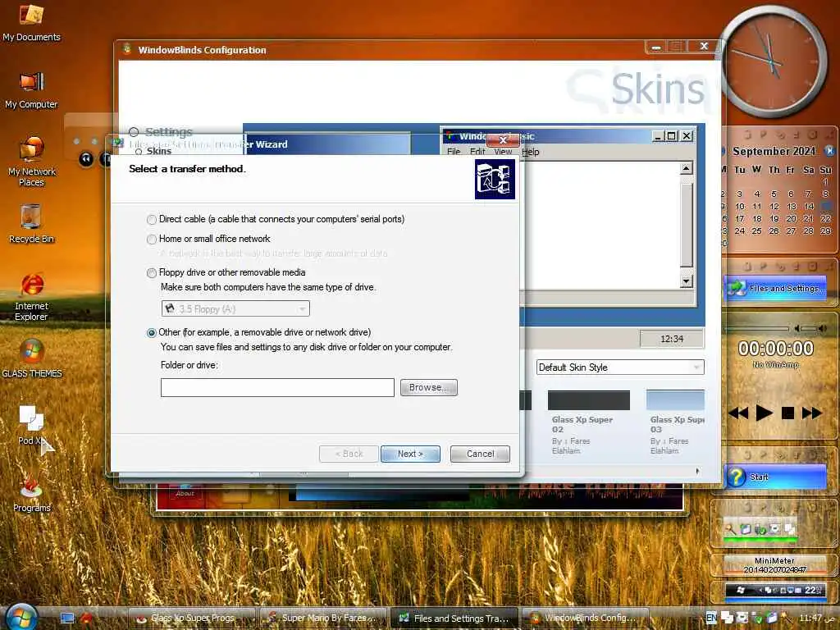Switch to Super Mario By Fares taskbar item

coord(323,618)
